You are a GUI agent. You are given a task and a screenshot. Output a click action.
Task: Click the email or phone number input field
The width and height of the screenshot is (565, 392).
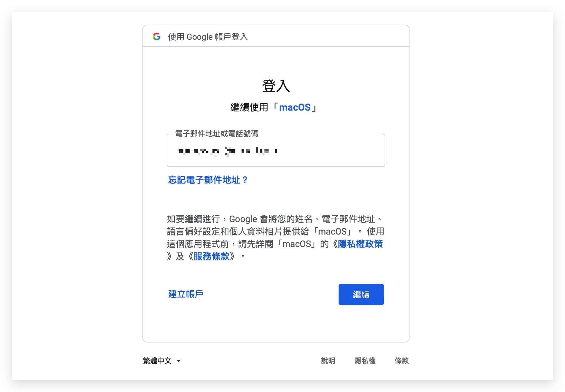tap(276, 150)
